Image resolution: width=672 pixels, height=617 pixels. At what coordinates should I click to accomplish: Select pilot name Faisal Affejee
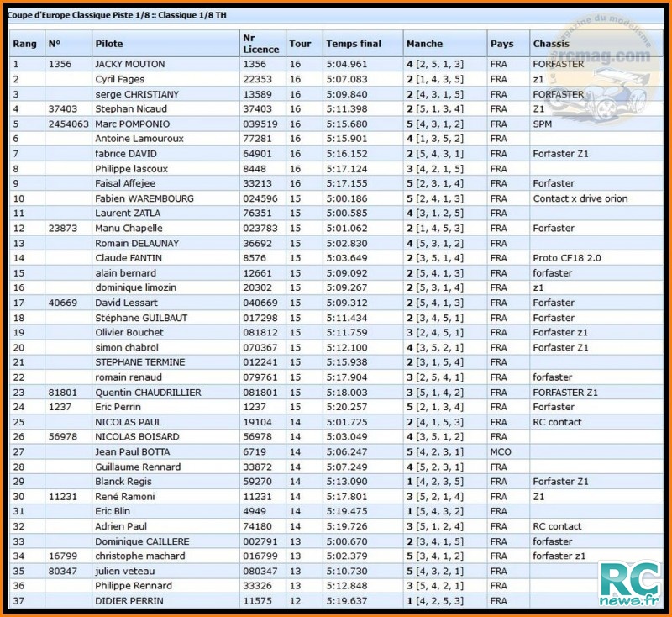tap(125, 183)
